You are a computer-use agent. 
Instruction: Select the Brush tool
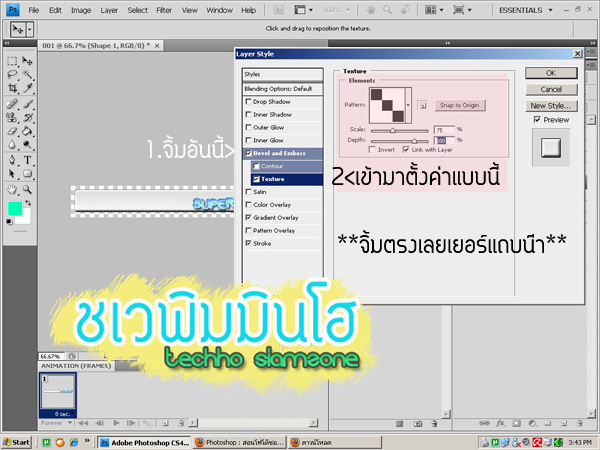point(27,104)
